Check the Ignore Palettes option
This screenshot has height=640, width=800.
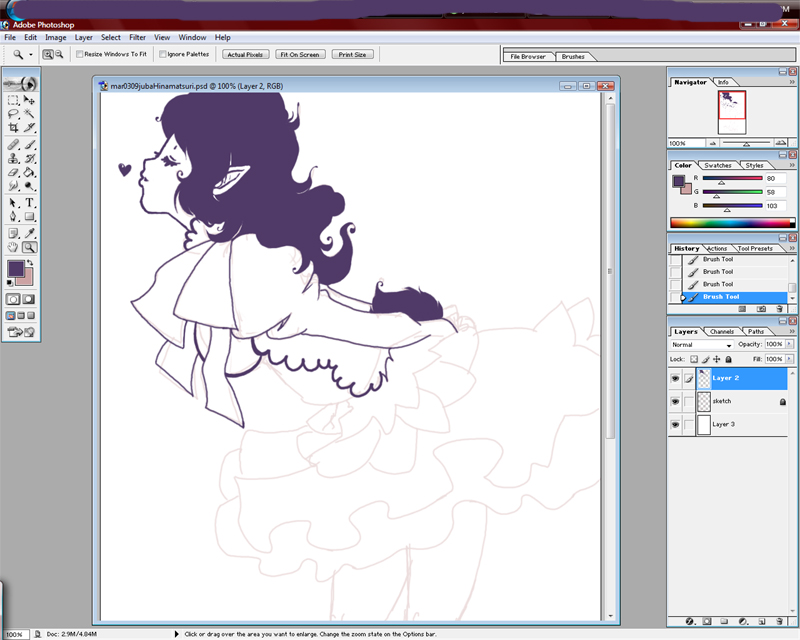[x=163, y=55]
